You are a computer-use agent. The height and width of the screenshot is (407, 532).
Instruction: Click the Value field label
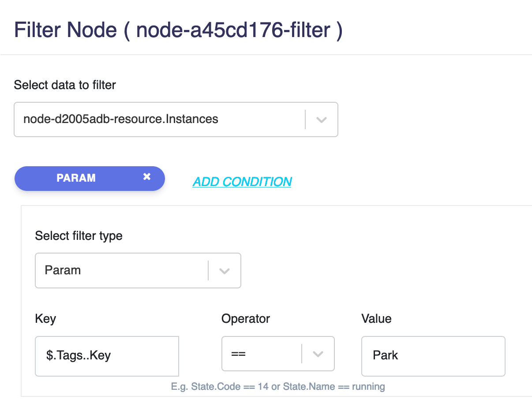(376, 318)
